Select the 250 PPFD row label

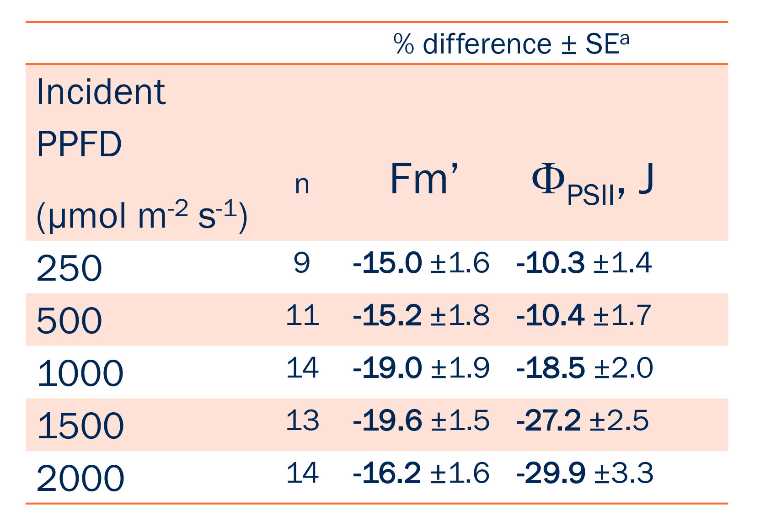69,268
